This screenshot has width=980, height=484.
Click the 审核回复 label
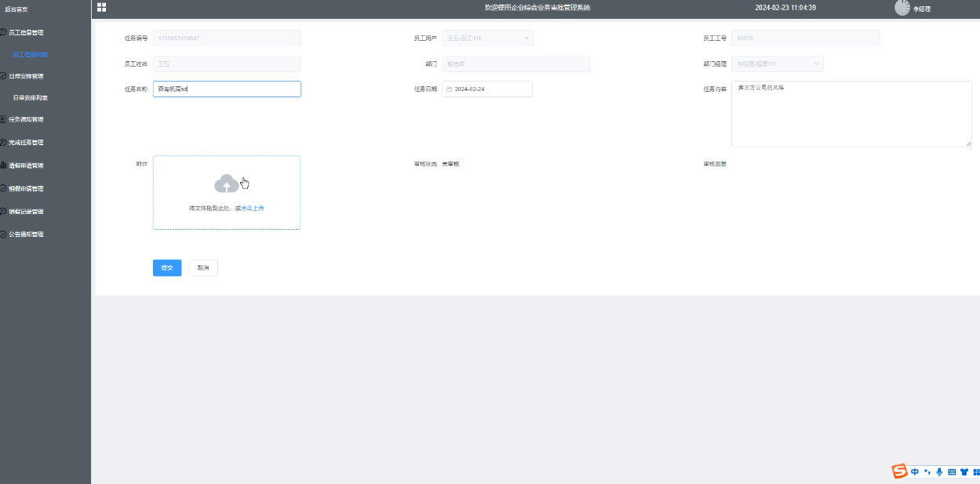(x=715, y=165)
